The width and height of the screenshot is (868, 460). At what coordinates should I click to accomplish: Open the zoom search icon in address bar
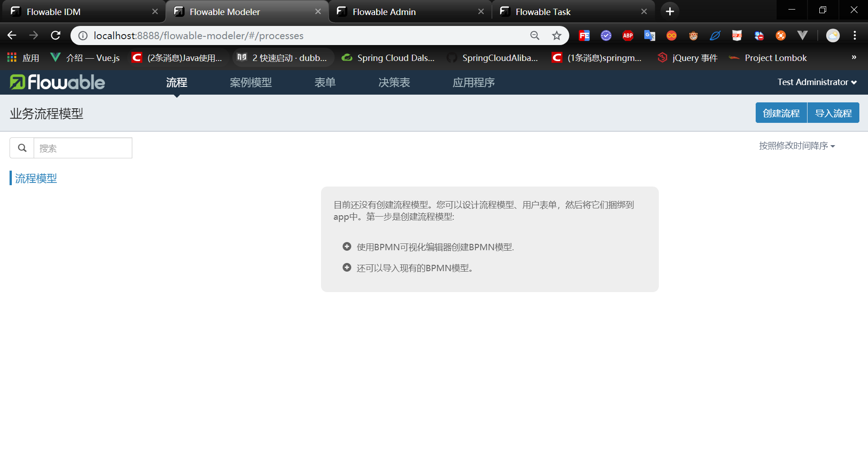point(535,35)
